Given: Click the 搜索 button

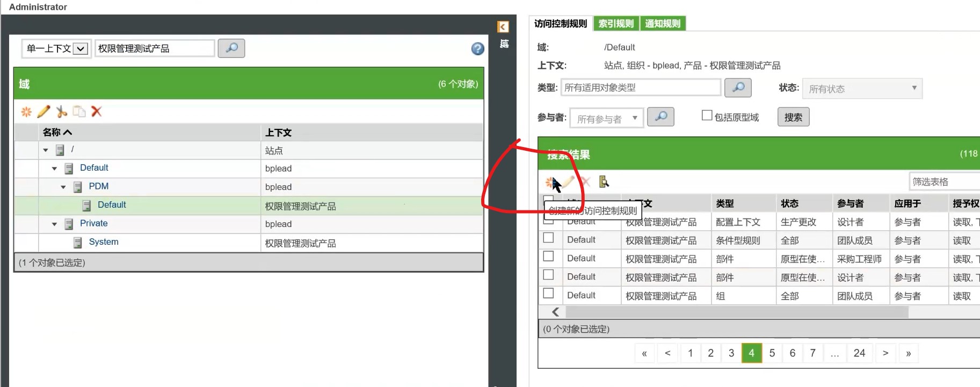Looking at the screenshot, I should pos(793,117).
